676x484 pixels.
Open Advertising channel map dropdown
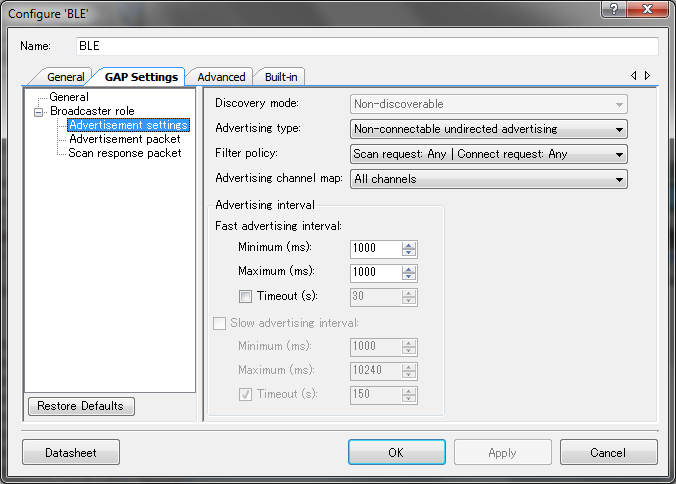tap(488, 179)
